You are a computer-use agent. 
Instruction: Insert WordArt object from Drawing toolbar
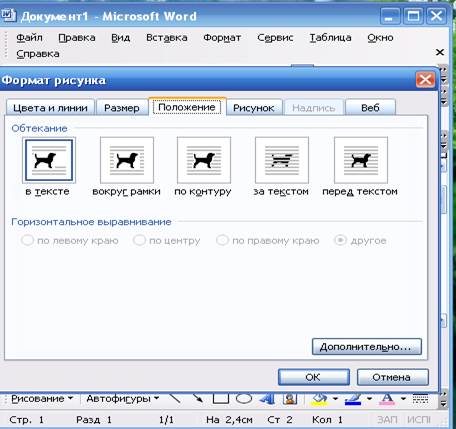pos(267,399)
